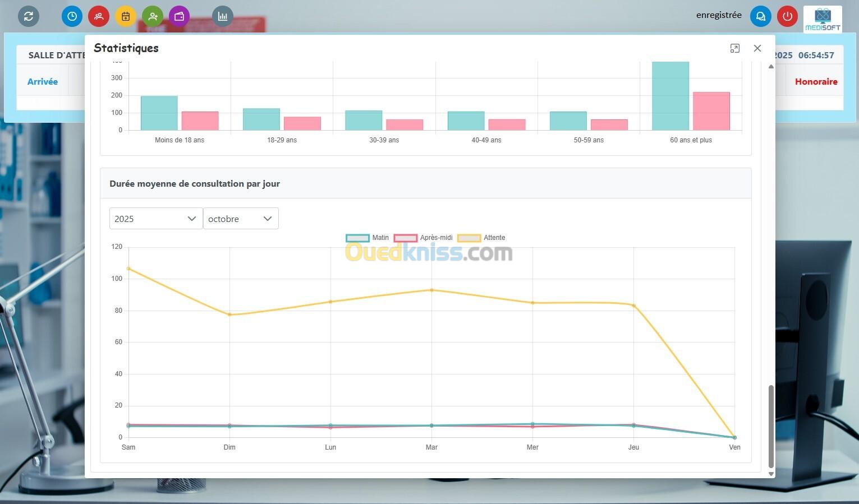
Task: Click the enregistrée status text
Action: point(719,15)
